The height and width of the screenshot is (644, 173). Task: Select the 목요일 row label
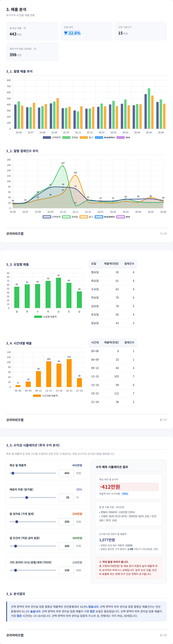coord(95,298)
